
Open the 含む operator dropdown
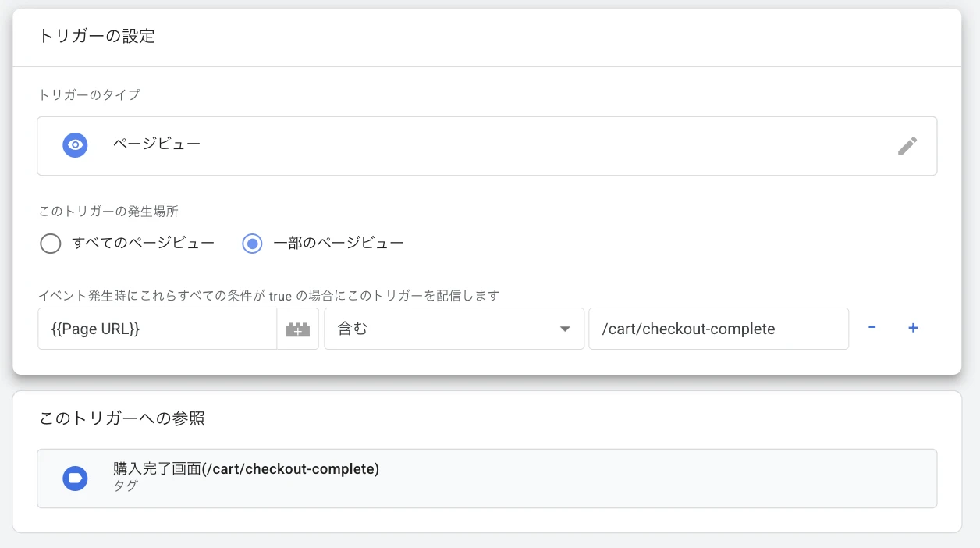click(454, 329)
